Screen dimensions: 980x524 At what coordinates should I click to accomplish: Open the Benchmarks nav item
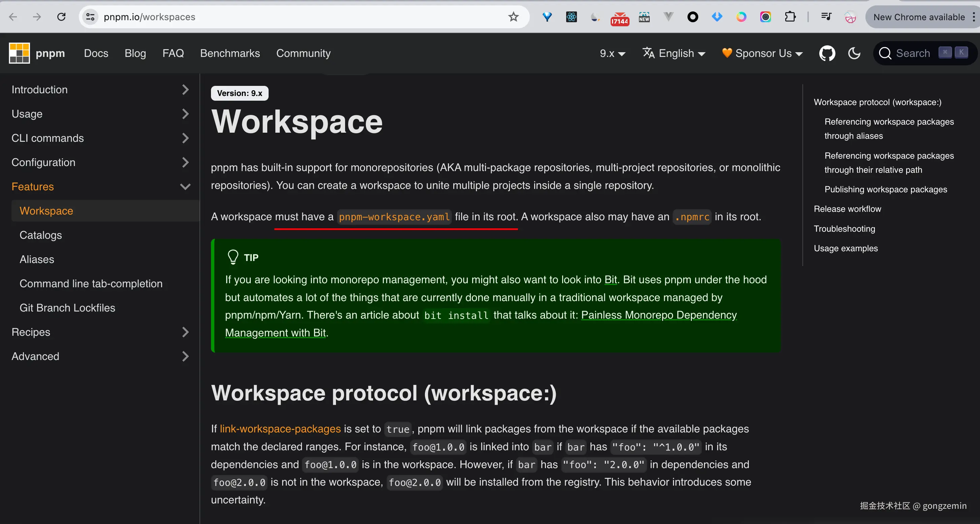pyautogui.click(x=230, y=53)
